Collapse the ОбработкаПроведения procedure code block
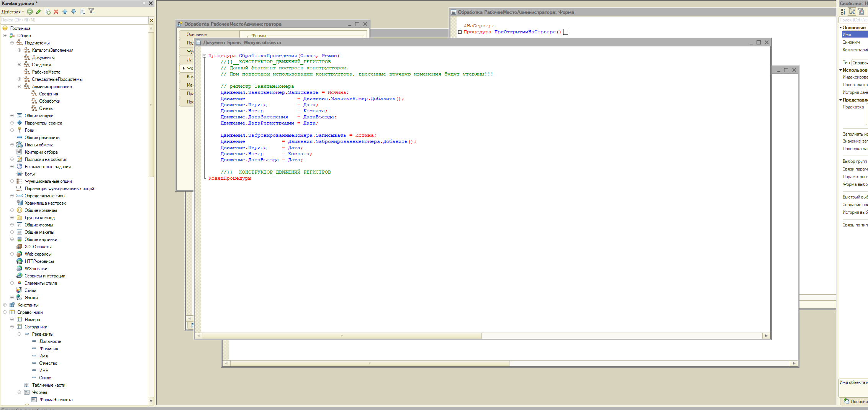Viewport: 868px width, 410px height. [x=205, y=56]
